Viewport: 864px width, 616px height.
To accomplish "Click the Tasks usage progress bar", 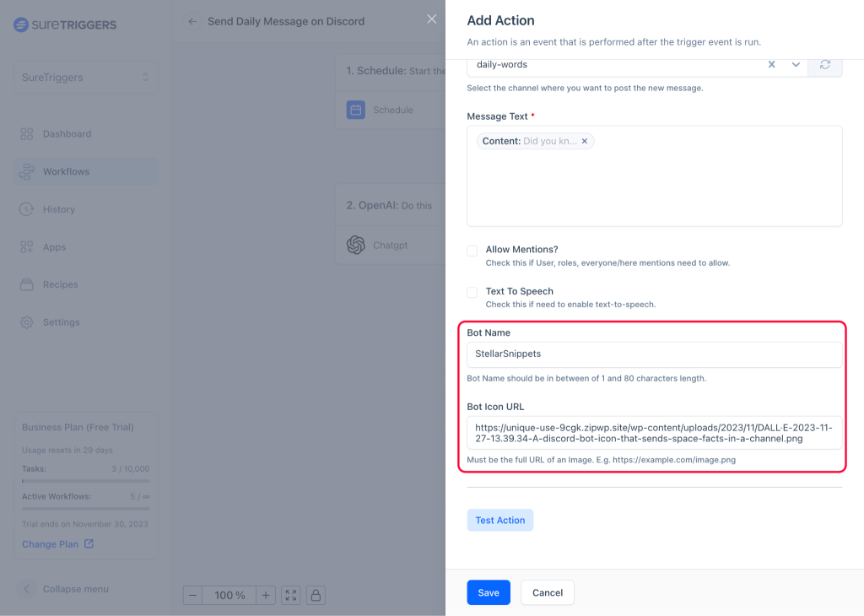I will point(85,481).
